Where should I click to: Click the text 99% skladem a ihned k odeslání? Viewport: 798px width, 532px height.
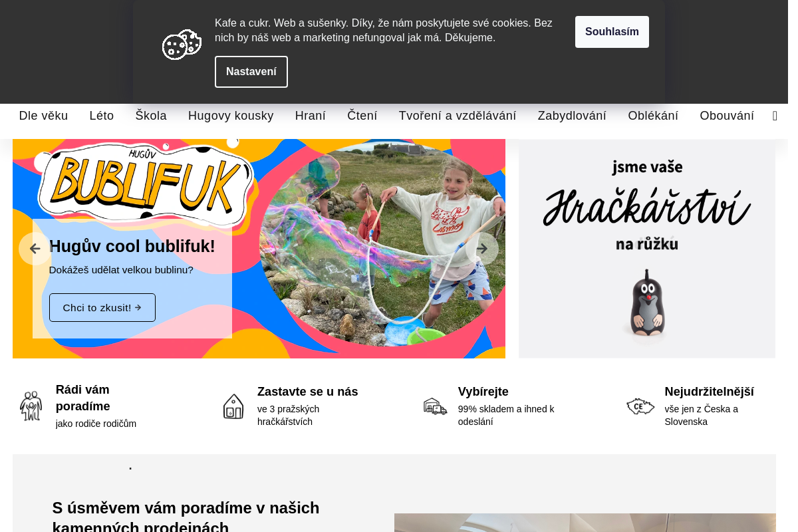[506, 416]
